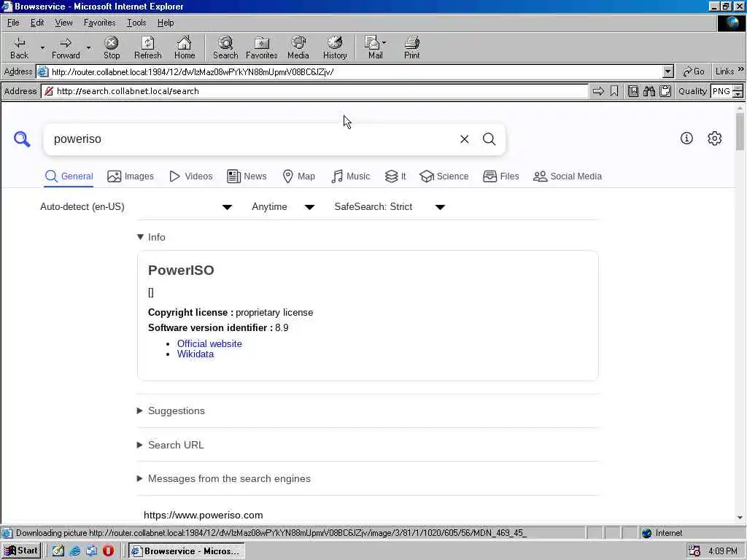This screenshot has height=560, width=747.
Task: Open the IE address bar dropdown
Action: tap(668, 72)
